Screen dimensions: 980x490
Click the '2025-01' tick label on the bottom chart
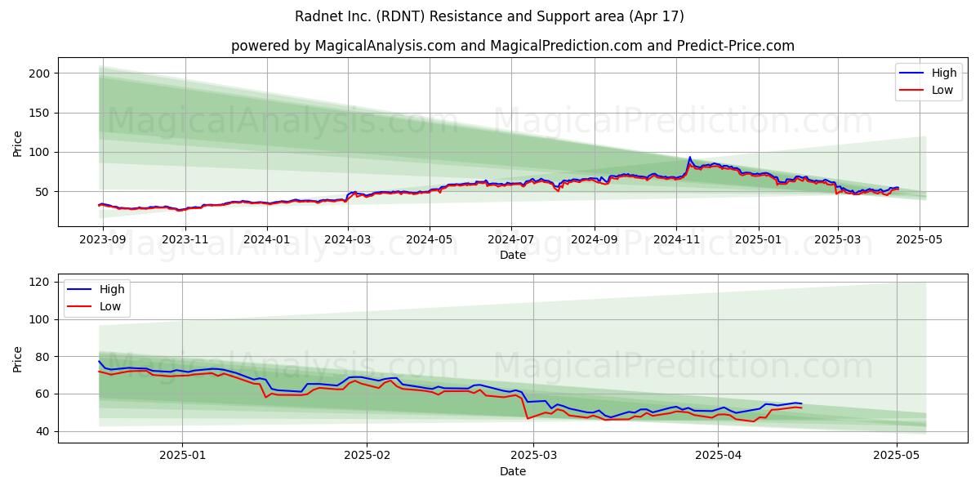[x=182, y=455]
